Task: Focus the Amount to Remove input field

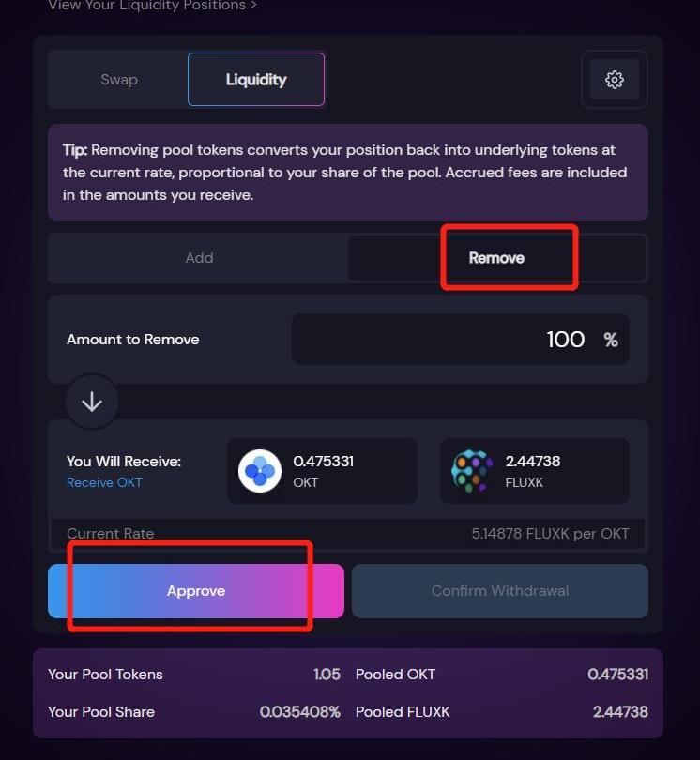Action: tap(460, 340)
